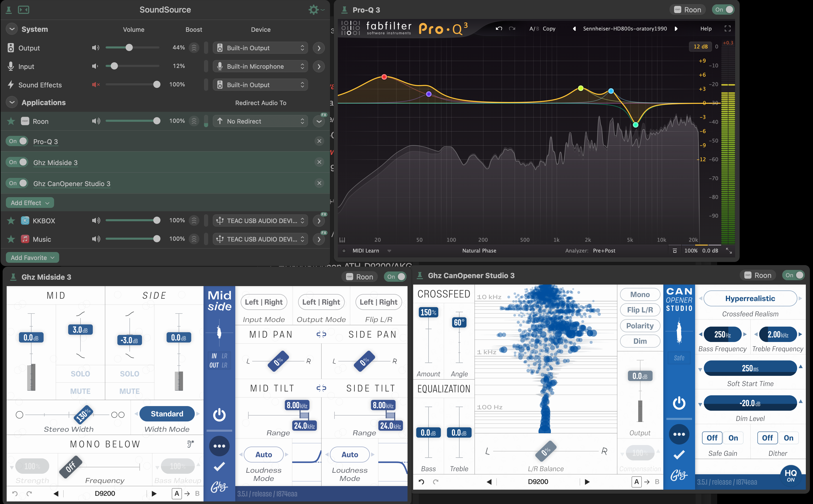Toggle Midside 3 power bypass button

[x=219, y=415]
